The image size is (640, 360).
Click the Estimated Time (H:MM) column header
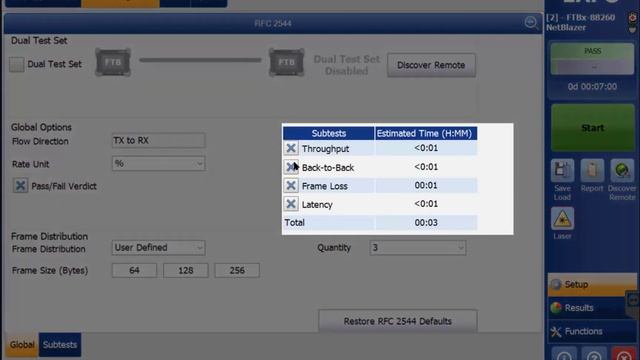(x=426, y=133)
